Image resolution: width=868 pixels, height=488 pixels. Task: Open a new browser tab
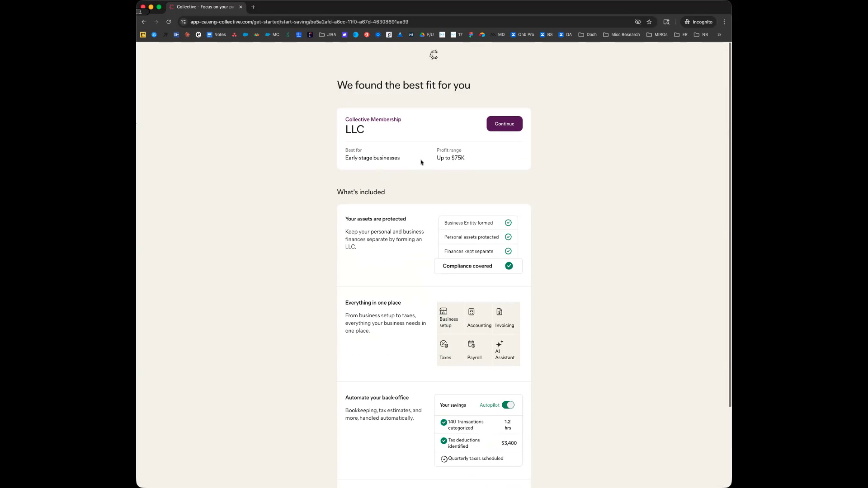point(253,7)
